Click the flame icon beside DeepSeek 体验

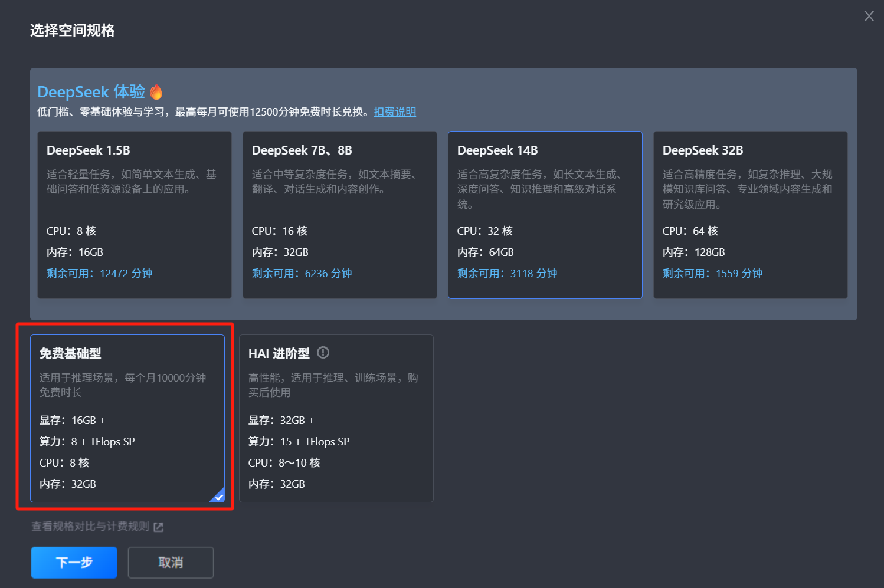pyautogui.click(x=156, y=92)
